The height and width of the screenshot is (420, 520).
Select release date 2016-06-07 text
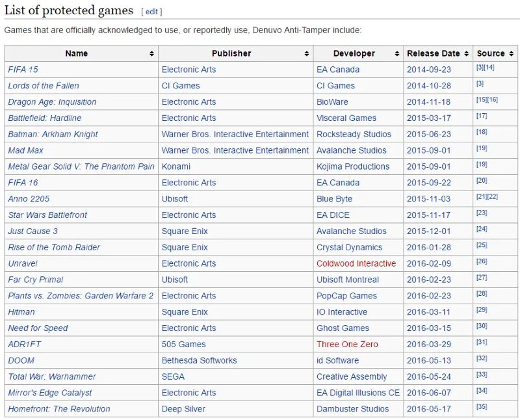429,393
